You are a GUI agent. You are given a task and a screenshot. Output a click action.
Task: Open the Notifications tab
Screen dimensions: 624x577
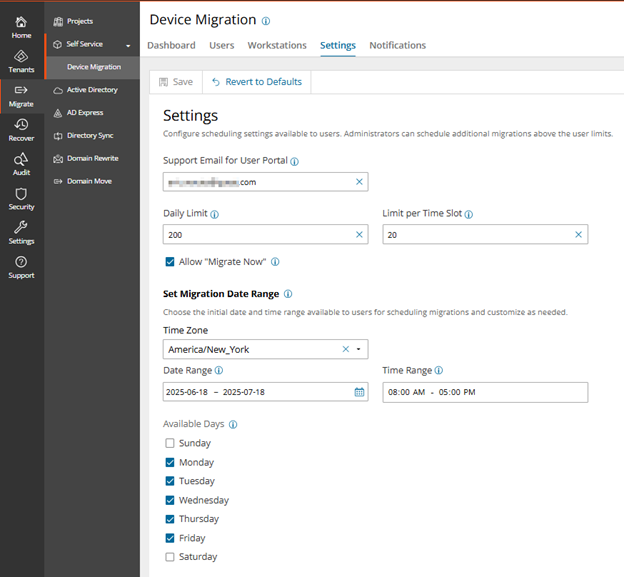click(x=397, y=45)
